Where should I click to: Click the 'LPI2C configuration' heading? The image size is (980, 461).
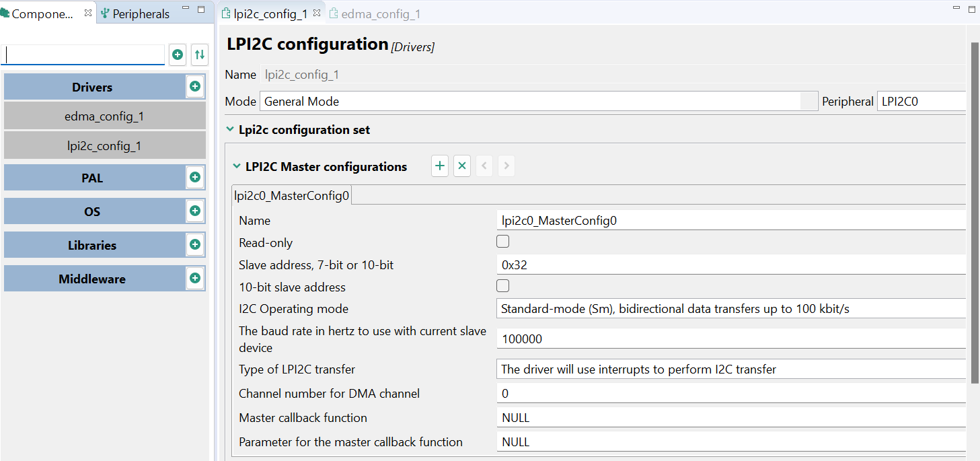pyautogui.click(x=307, y=44)
